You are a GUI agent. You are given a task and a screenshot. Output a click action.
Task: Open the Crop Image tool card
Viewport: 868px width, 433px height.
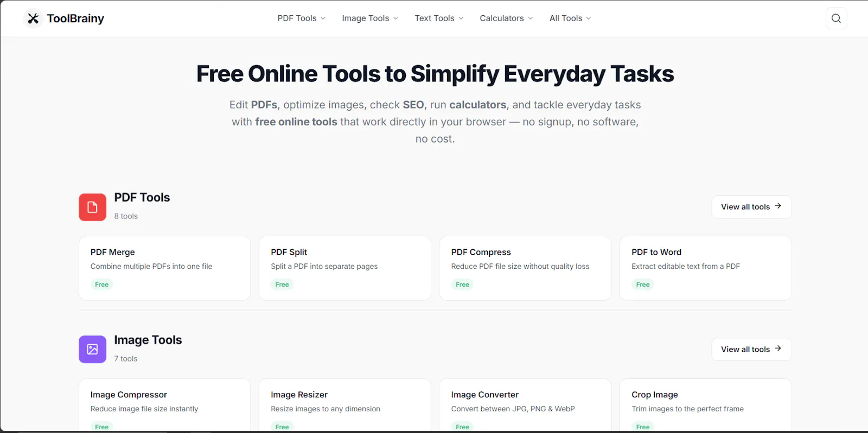pos(706,405)
